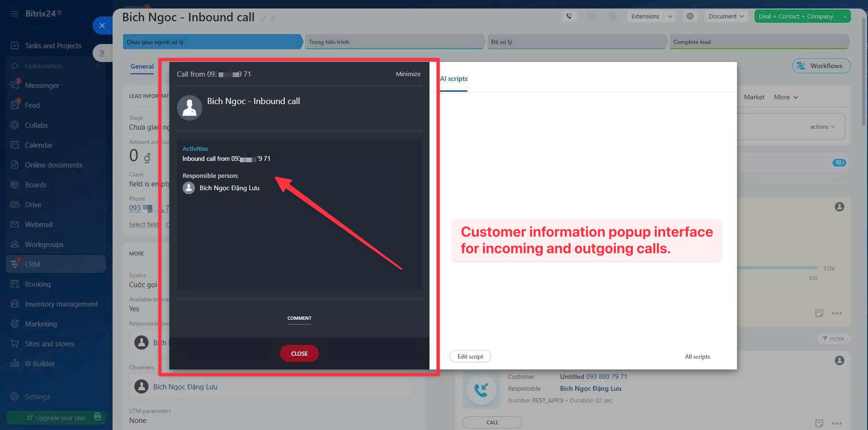Open Messenger from the left sidebar
Image resolution: width=868 pixels, height=430 pixels.
pyautogui.click(x=42, y=86)
